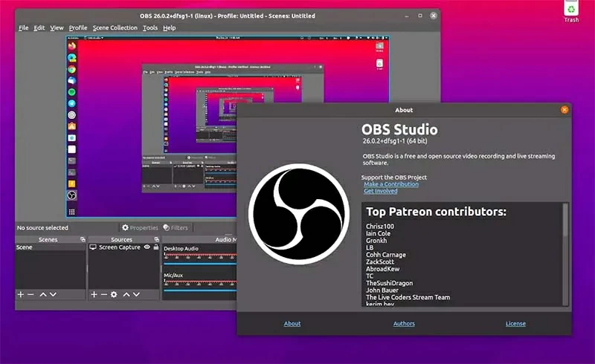595x364 pixels.
Task: Hide the Screen Capture source with eye icon
Action: [x=147, y=247]
